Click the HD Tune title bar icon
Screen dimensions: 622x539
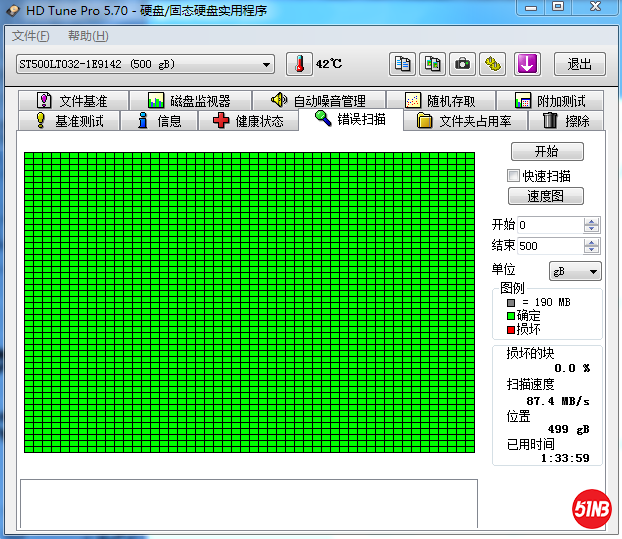[x=13, y=10]
